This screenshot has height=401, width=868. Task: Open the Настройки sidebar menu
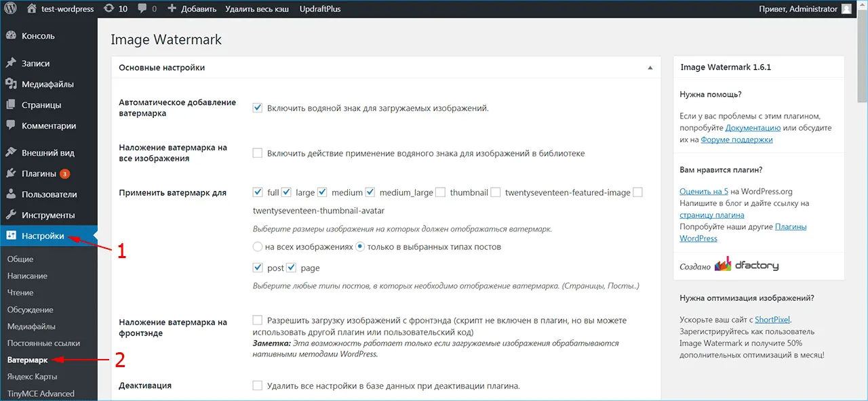tap(49, 236)
